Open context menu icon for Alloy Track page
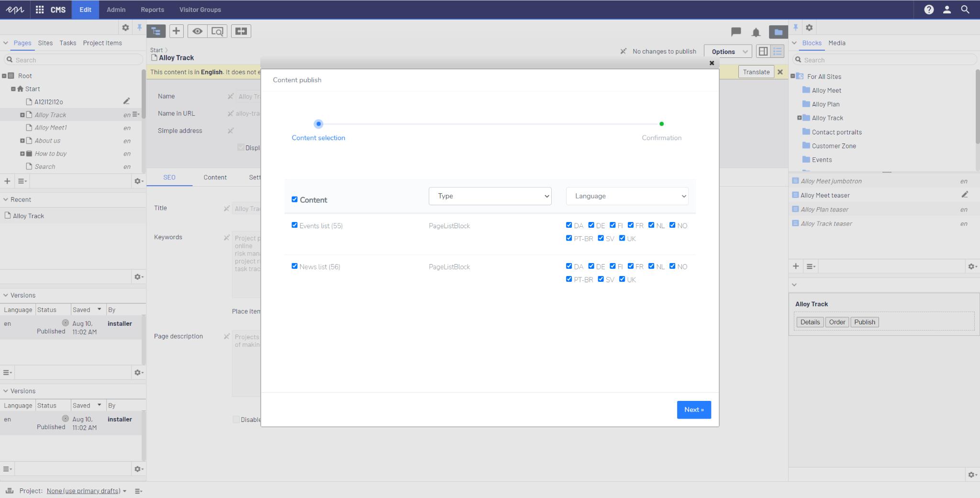The height and width of the screenshot is (498, 980). (136, 115)
